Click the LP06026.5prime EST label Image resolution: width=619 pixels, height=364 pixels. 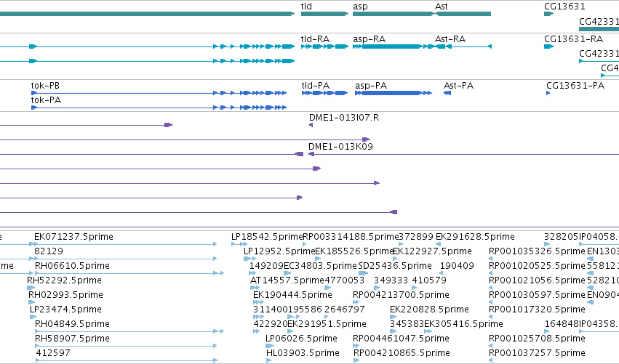[301, 339]
